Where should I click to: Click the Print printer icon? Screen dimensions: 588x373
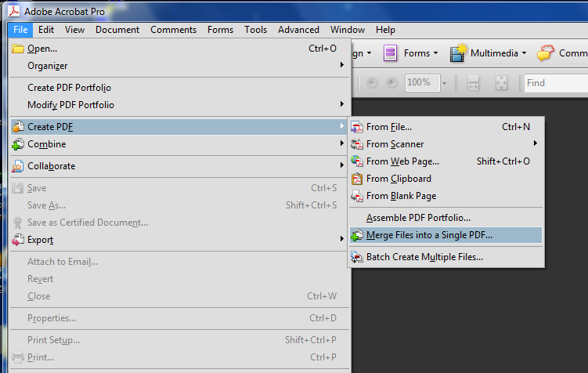18,357
